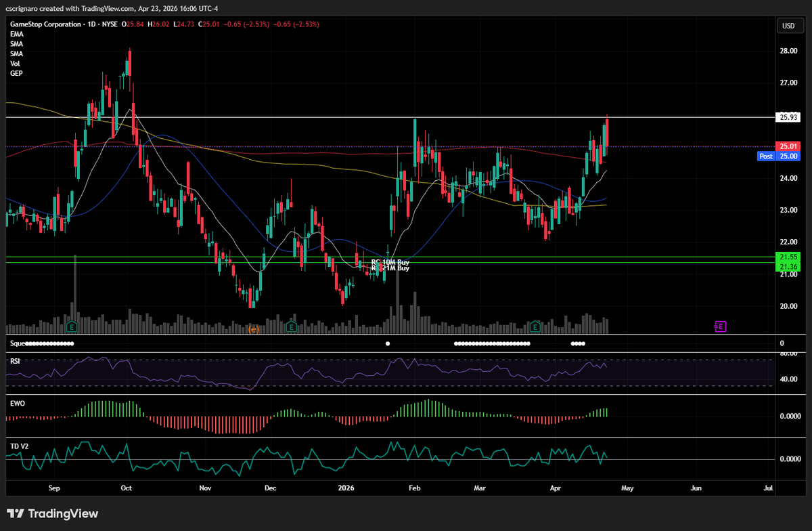Image resolution: width=812 pixels, height=531 pixels.
Task: Click the RC 21M Buy chart label
Action: pyautogui.click(x=390, y=268)
